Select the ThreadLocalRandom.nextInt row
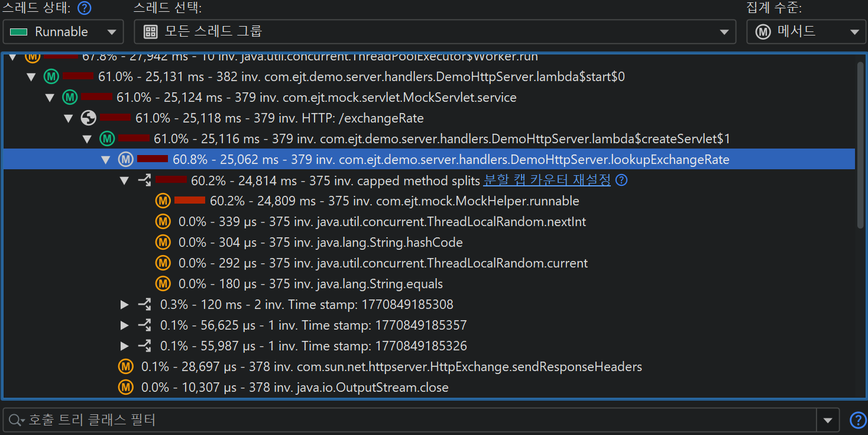868x435 pixels. (x=382, y=222)
